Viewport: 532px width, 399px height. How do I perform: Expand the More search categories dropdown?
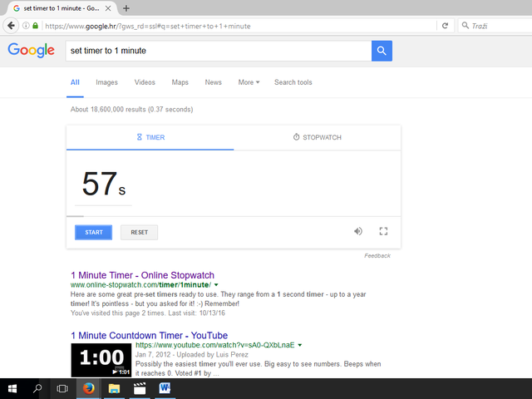(x=249, y=82)
